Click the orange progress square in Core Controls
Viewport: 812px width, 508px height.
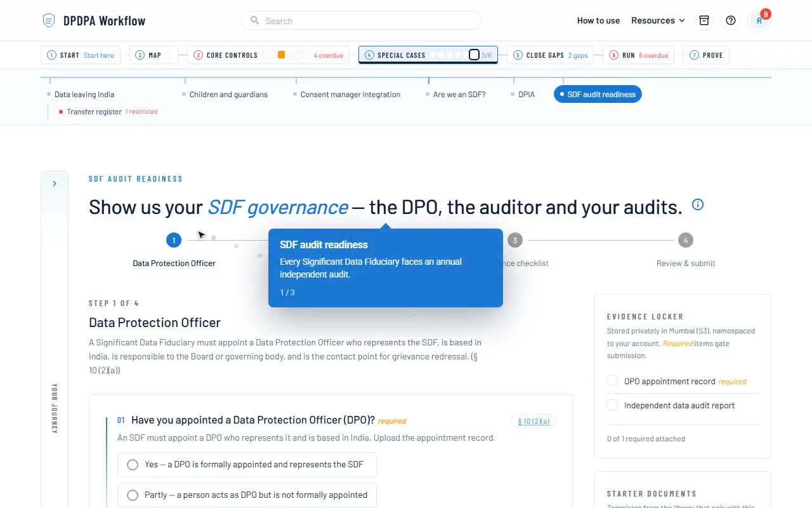click(281, 55)
